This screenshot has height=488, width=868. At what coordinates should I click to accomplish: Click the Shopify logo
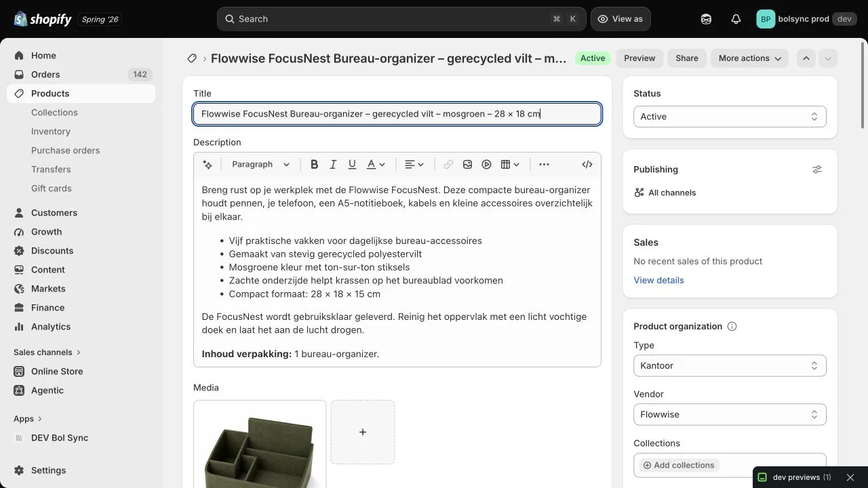[43, 19]
